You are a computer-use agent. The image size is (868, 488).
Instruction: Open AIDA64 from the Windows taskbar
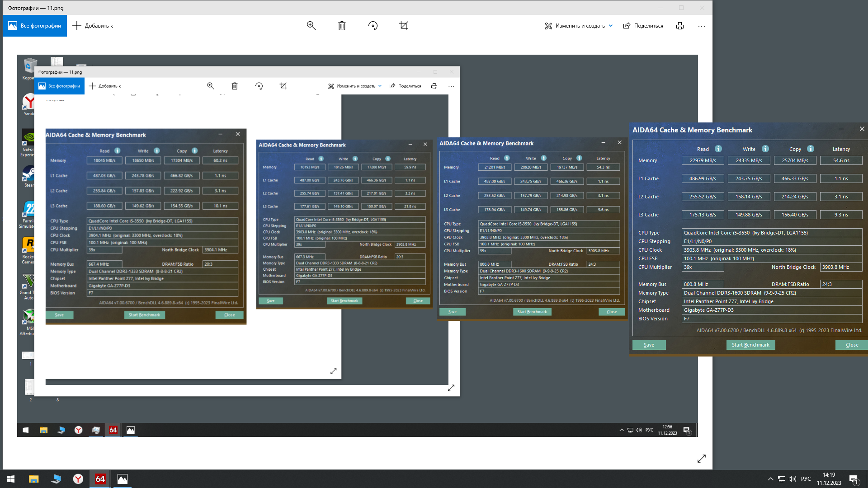100,479
